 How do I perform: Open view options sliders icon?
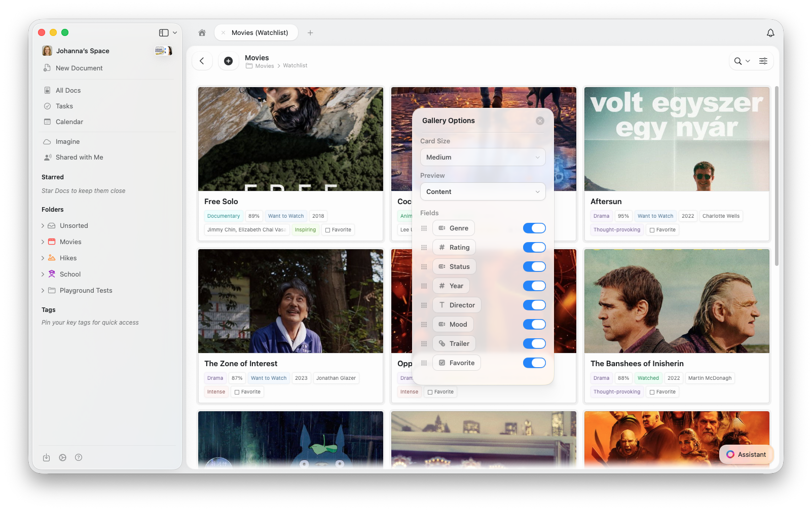[x=763, y=61]
